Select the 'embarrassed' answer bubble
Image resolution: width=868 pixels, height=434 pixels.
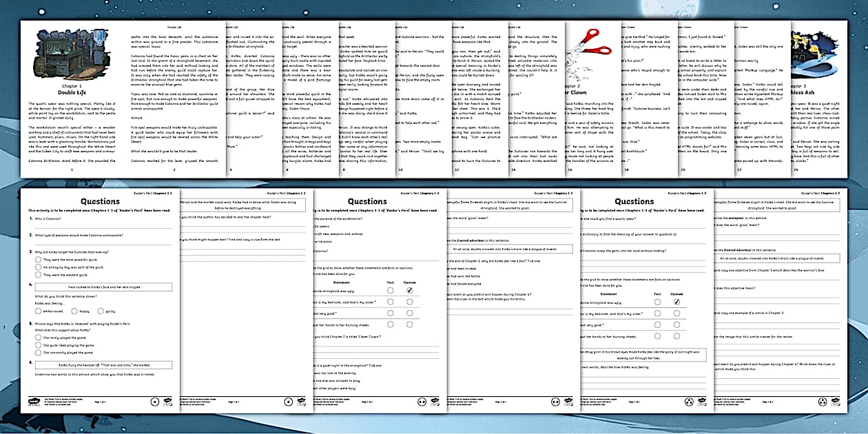(37, 311)
